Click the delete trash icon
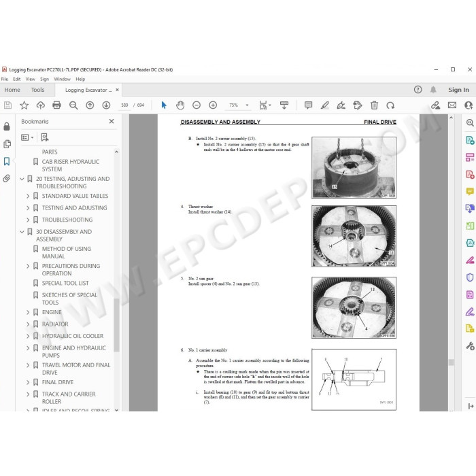This screenshot has height=476, width=476. (374, 105)
